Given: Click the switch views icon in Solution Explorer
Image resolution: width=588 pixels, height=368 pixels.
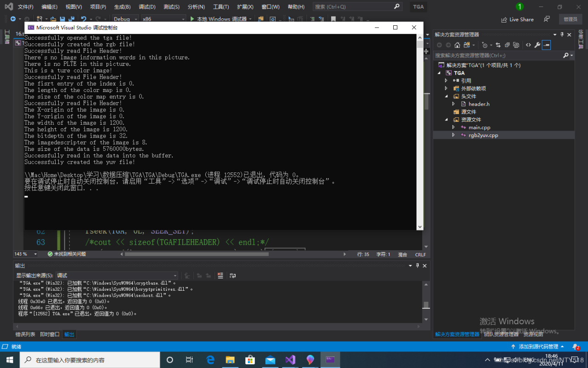Looking at the screenshot, I should [467, 45].
